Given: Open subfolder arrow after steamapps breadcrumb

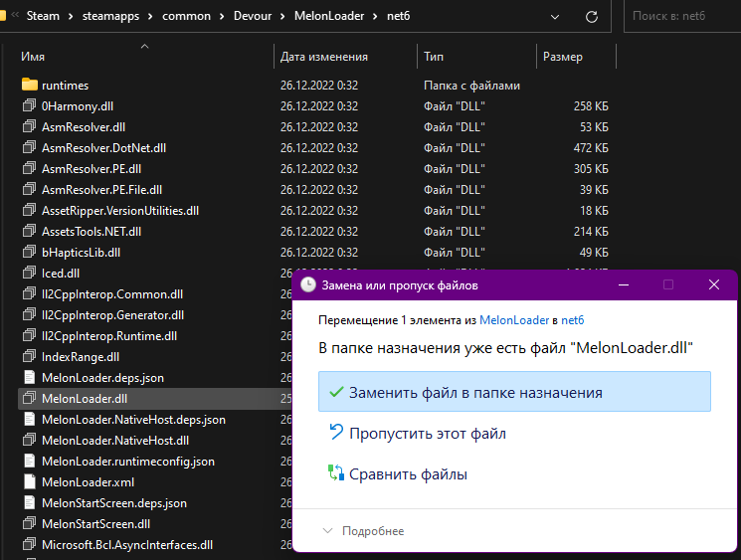Looking at the screenshot, I should pyautogui.click(x=150, y=16).
